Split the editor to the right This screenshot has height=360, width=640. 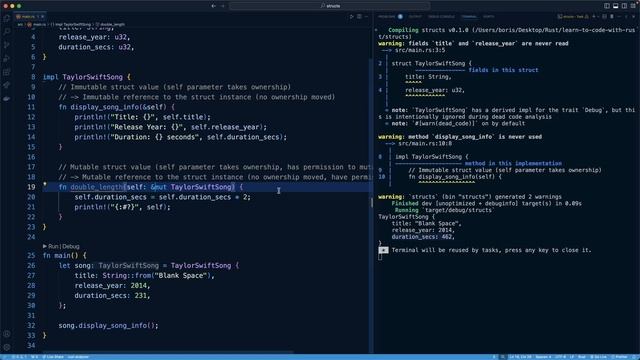359,17
